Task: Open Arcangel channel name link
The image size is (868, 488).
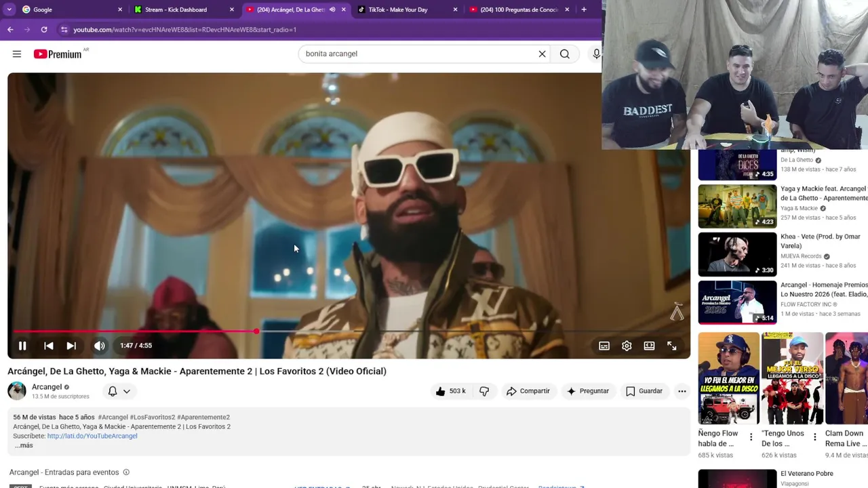Action: [x=47, y=387]
